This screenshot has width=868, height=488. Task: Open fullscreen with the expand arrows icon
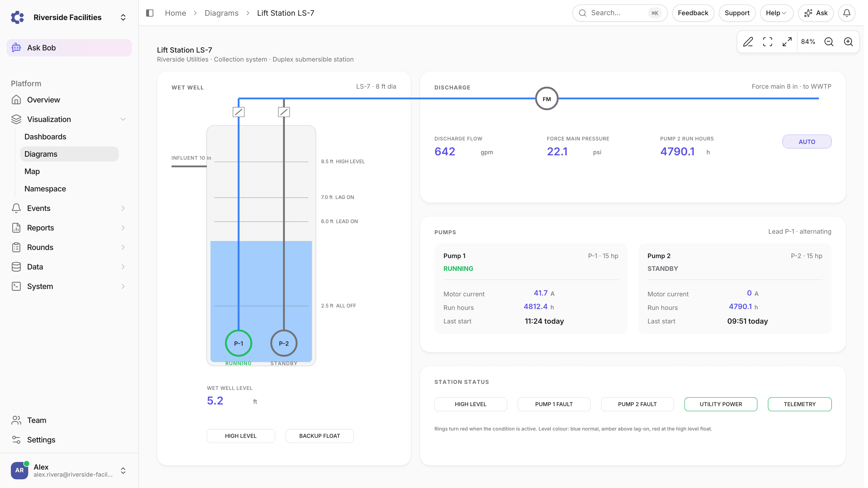click(x=787, y=42)
